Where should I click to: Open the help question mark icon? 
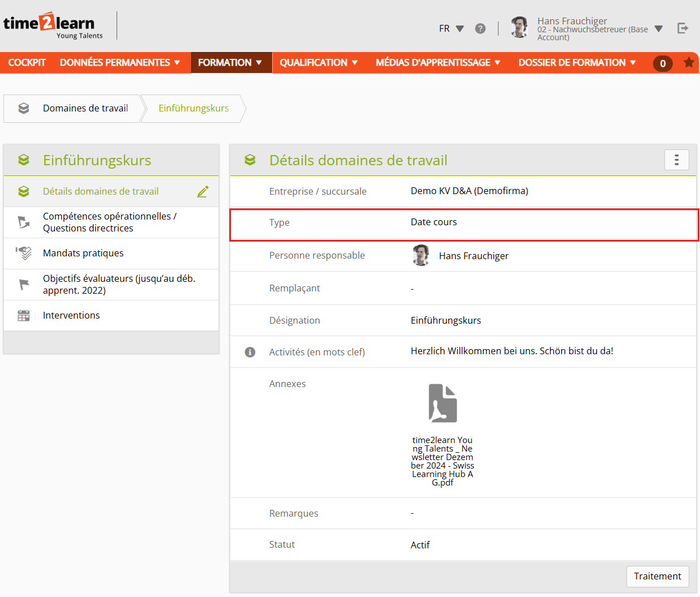(480, 28)
